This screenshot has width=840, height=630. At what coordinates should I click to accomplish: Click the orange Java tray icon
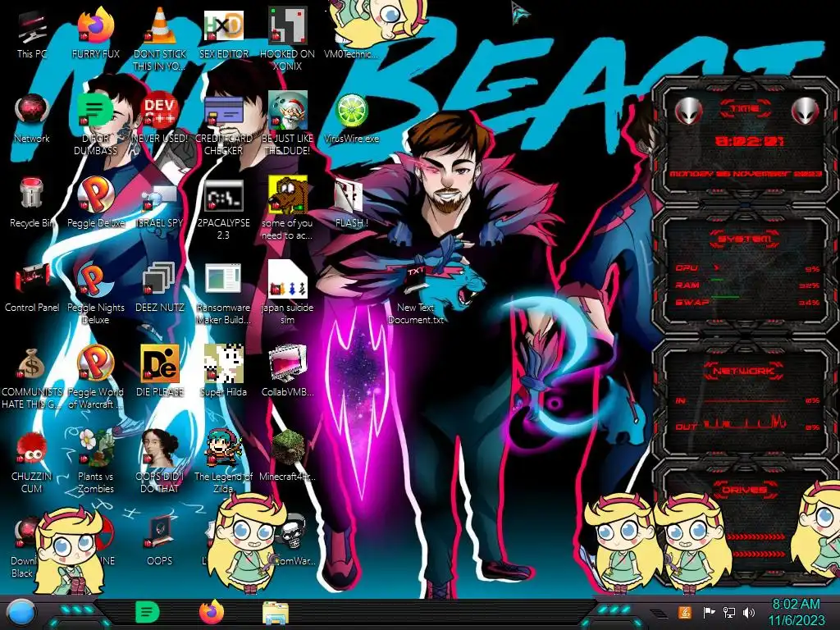[x=685, y=612]
